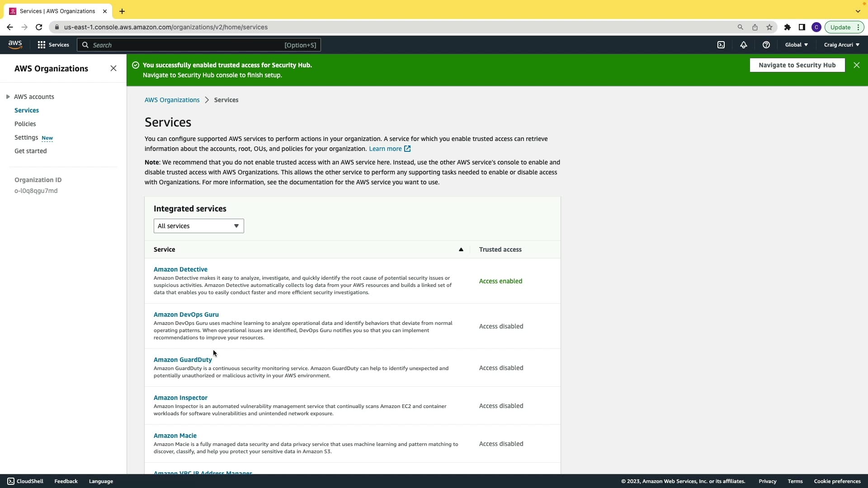Reload the browser page
868x488 pixels.
point(39,27)
